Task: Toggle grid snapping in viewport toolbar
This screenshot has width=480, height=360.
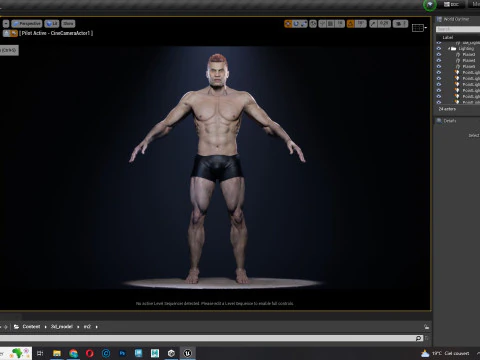Action: coord(330,24)
